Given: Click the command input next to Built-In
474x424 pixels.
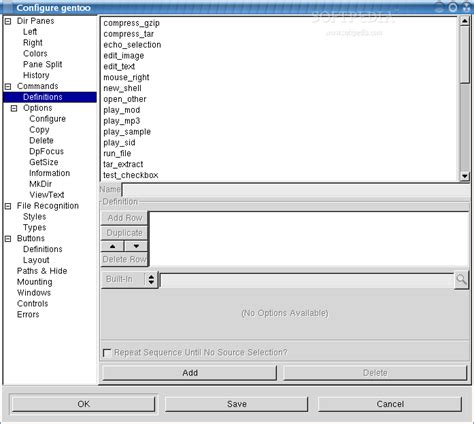Looking at the screenshot, I should (307, 281).
